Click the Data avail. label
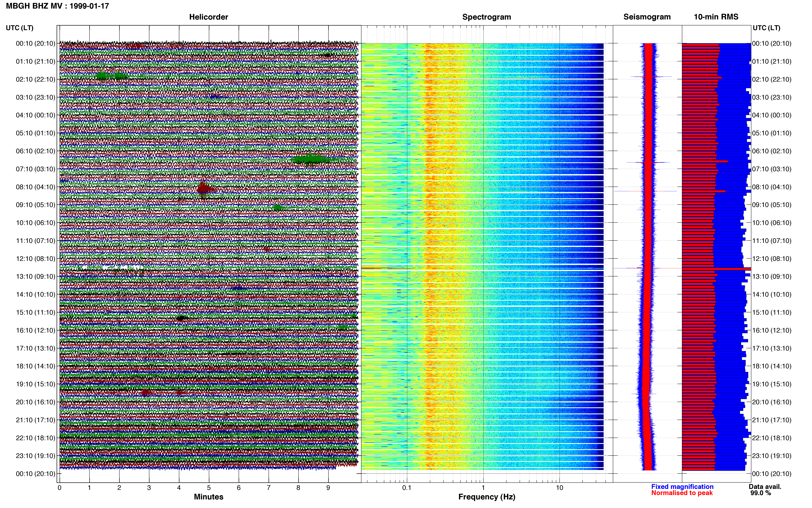 [x=765, y=486]
